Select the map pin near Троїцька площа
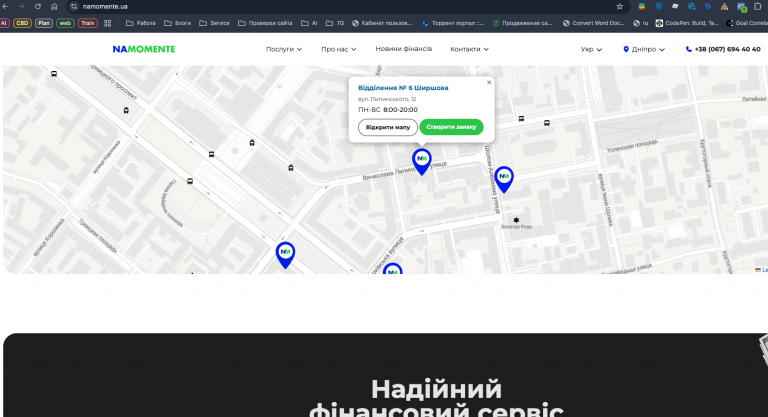The width and height of the screenshot is (768, 417). (x=285, y=255)
